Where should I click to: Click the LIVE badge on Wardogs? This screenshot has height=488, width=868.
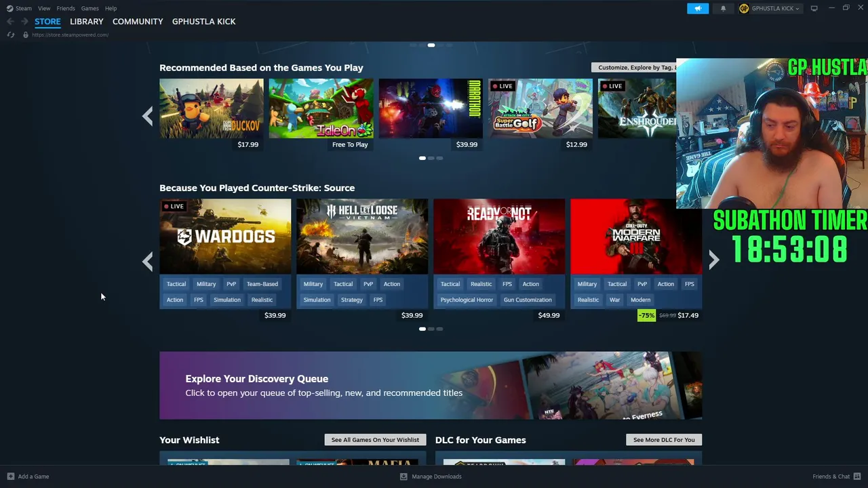tap(174, 206)
